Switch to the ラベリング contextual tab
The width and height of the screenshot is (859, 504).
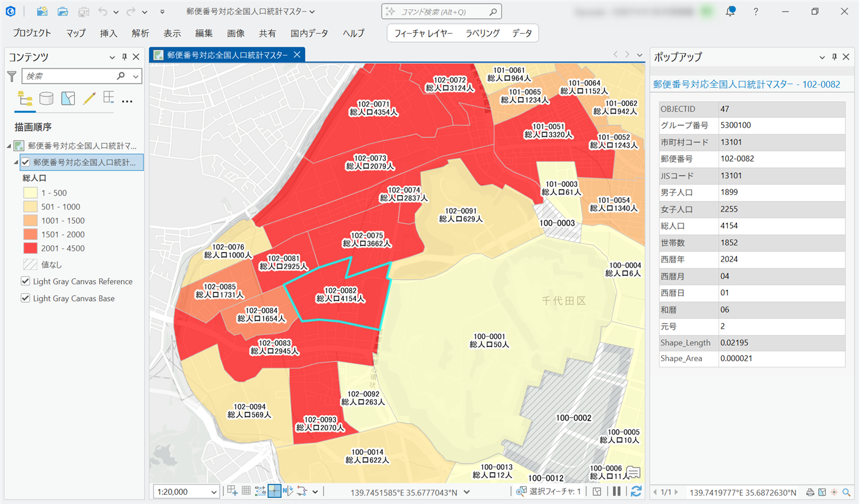[x=482, y=33]
